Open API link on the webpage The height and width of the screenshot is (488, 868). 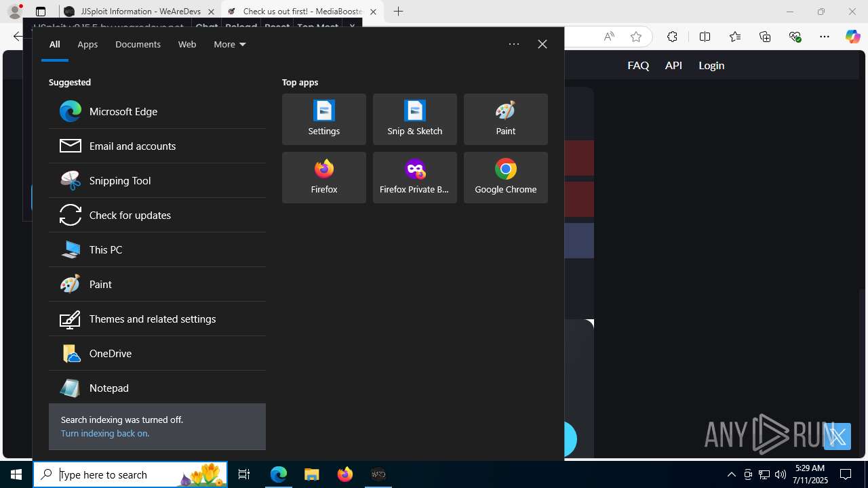click(x=673, y=66)
